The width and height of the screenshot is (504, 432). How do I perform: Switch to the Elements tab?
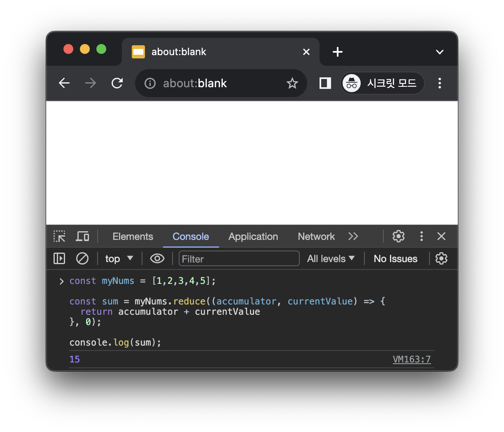click(x=133, y=237)
